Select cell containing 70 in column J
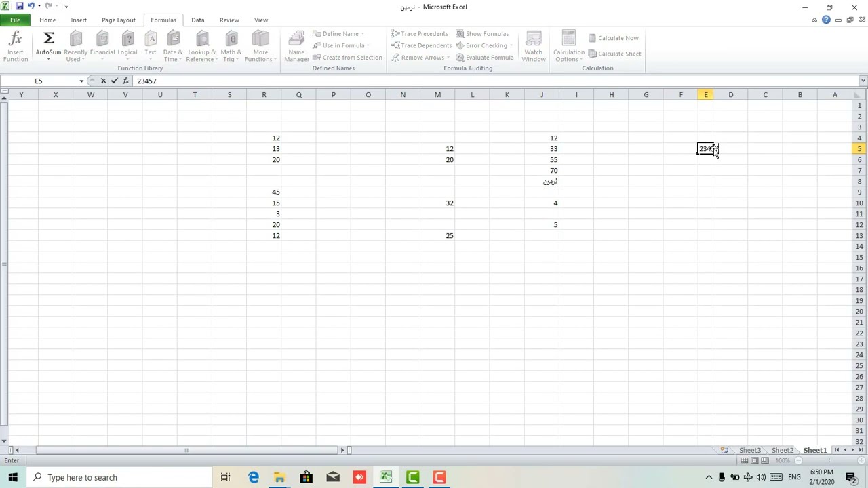 (542, 171)
